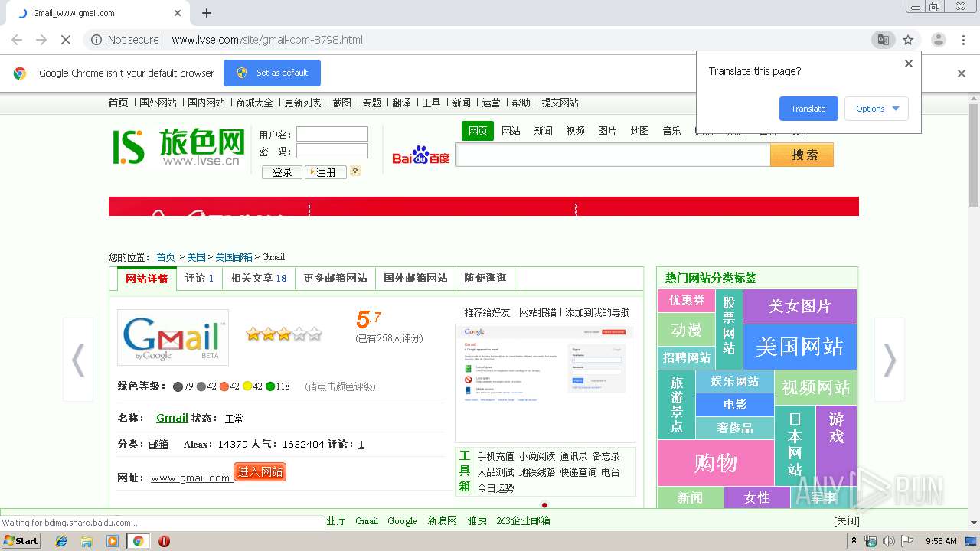Click the 注册 register button
Image resolution: width=980 pixels, height=551 pixels.
point(325,172)
